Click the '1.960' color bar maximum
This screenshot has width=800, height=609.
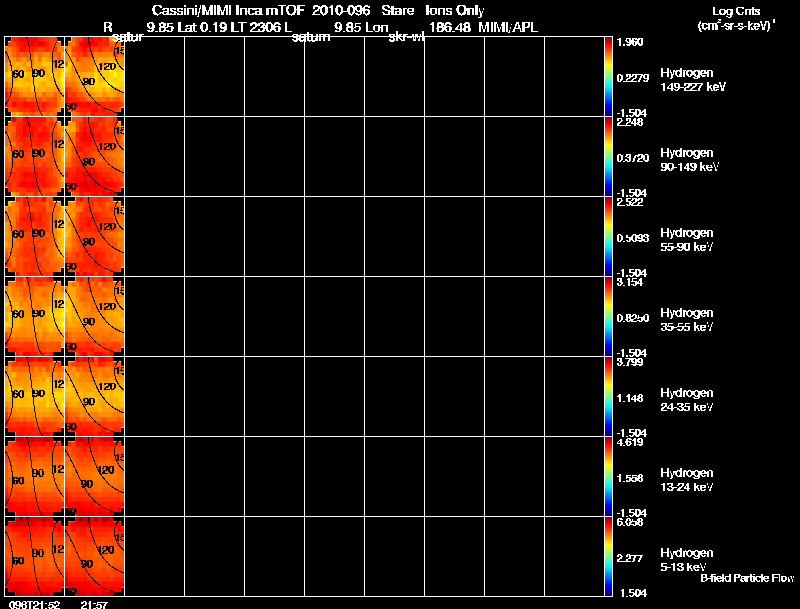[x=630, y=42]
